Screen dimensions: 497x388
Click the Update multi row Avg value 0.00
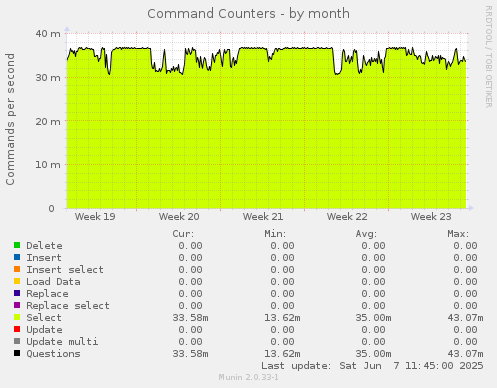click(373, 342)
